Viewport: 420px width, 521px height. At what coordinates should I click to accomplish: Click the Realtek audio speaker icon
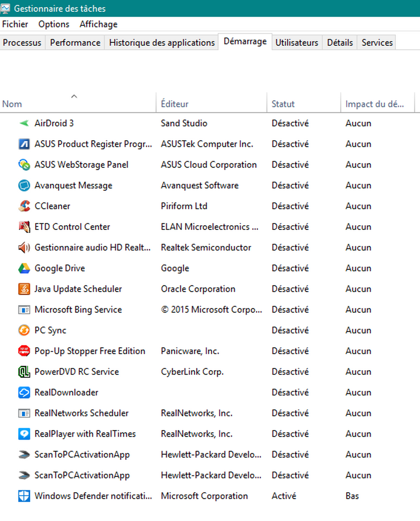pos(24,248)
